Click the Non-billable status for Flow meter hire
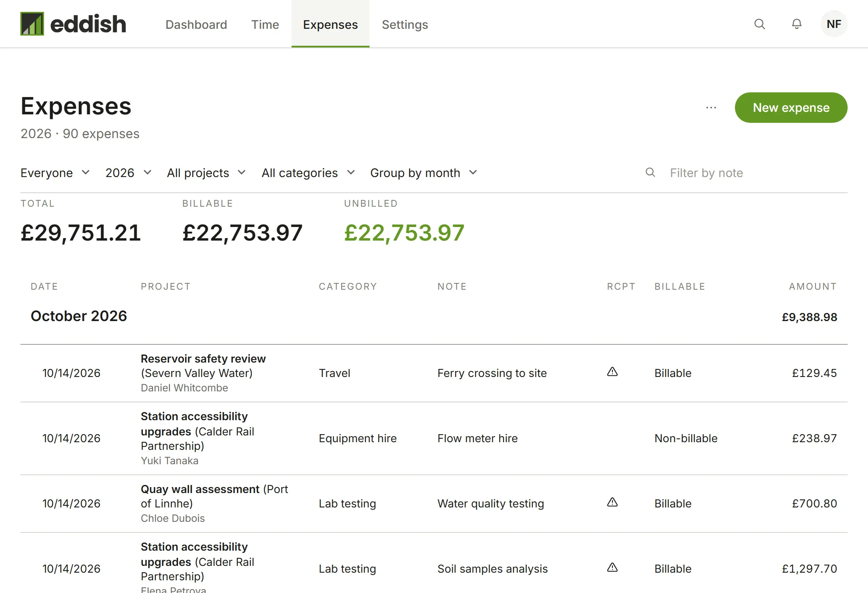The width and height of the screenshot is (868, 593). coord(686,438)
